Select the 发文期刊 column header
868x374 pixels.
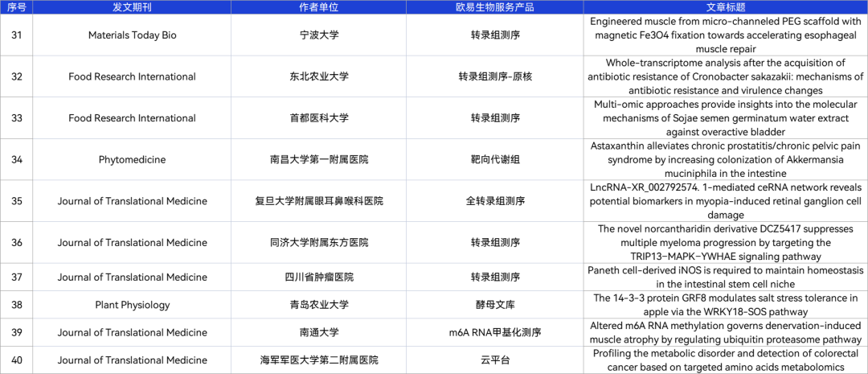pyautogui.click(x=132, y=7)
